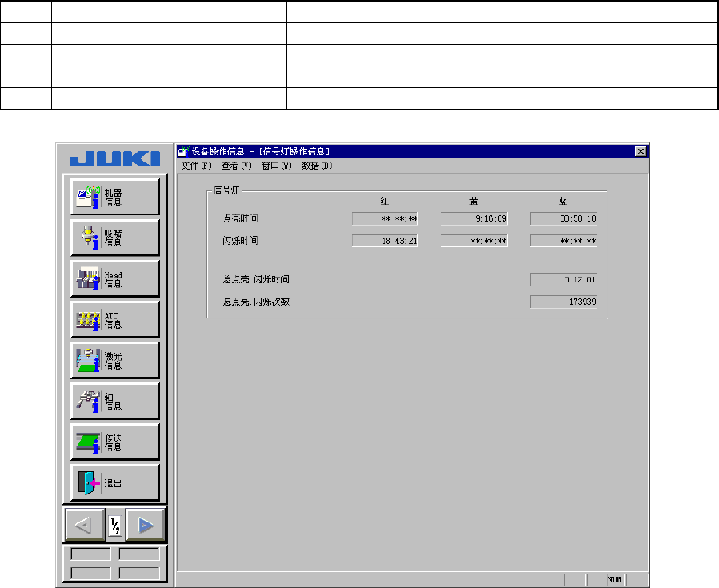Open the 机器信息 machine info panel
Image resolution: width=719 pixels, height=588 pixels.
coord(115,197)
